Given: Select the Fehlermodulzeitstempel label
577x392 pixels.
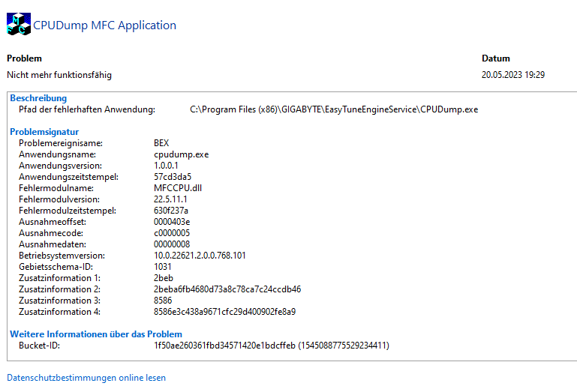Looking at the screenshot, I should point(68,211).
